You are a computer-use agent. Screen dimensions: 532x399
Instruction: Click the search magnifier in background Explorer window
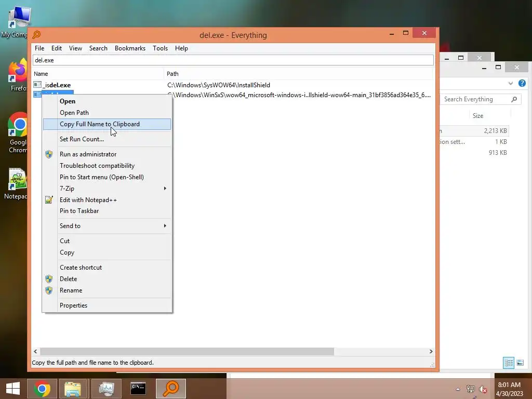pos(514,99)
